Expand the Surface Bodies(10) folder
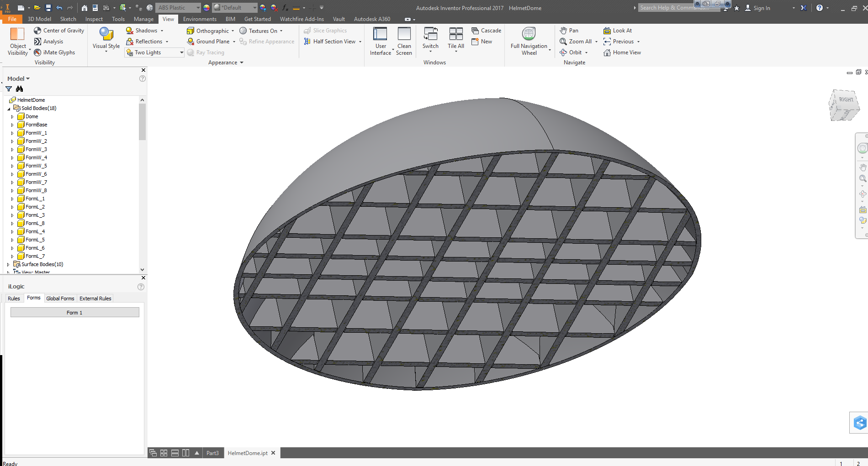The width and height of the screenshot is (868, 466). click(9, 265)
